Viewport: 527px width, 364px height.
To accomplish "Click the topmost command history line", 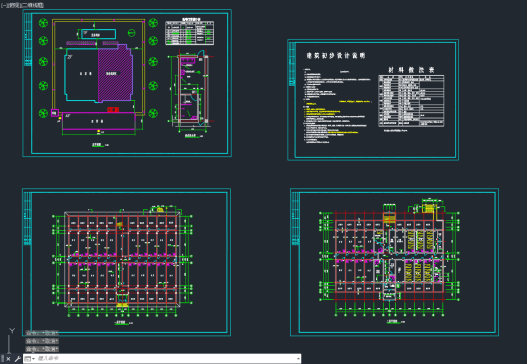I will [42, 333].
